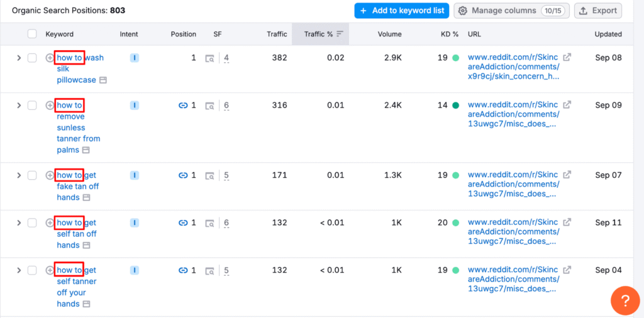Check the 'how to wash silk pillowcase' row checkbox

point(32,58)
